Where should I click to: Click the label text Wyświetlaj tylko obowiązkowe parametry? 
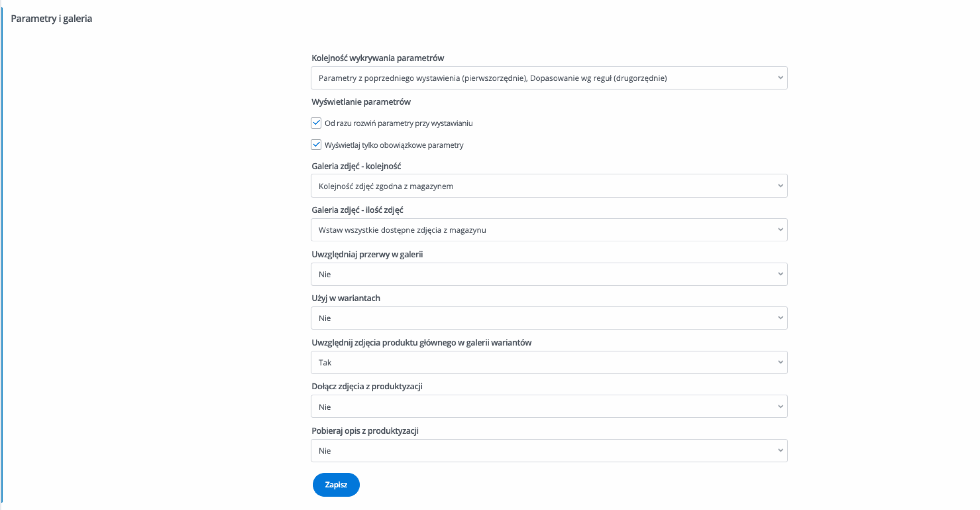(x=394, y=145)
